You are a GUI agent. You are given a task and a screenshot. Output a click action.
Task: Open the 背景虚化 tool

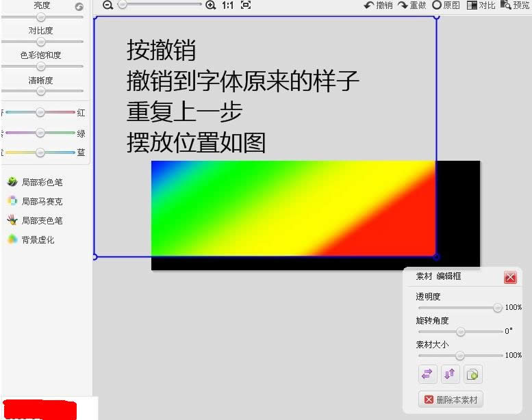tap(31, 240)
